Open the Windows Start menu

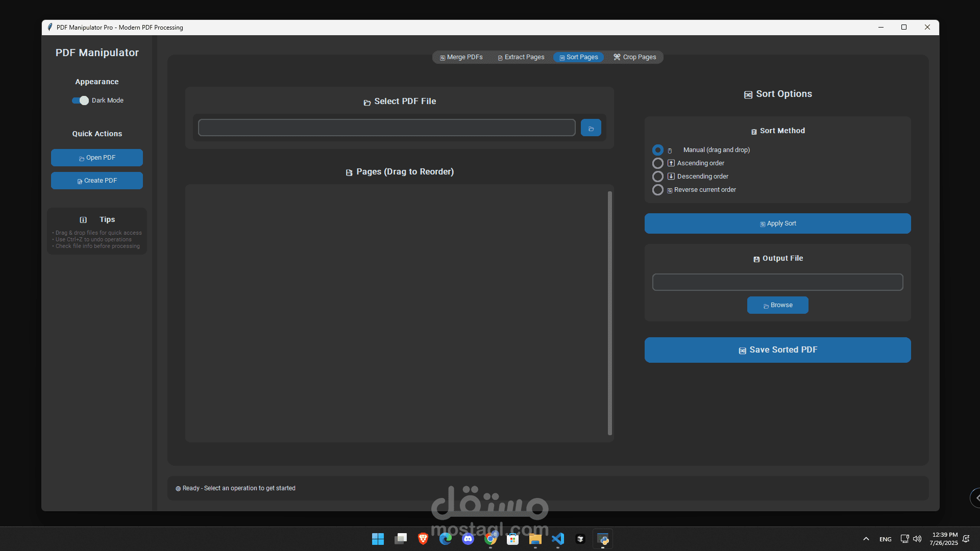[x=378, y=539]
